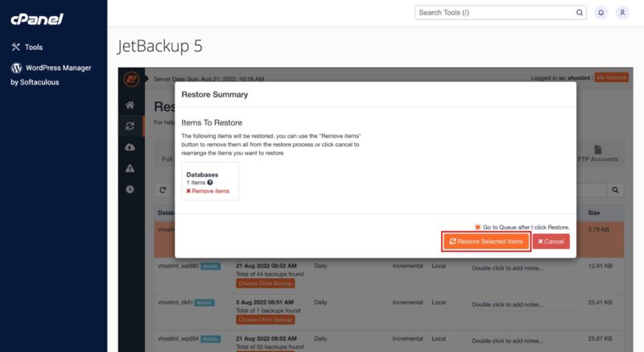
Task: Click the Restore Summary dialog title
Action: [215, 94]
